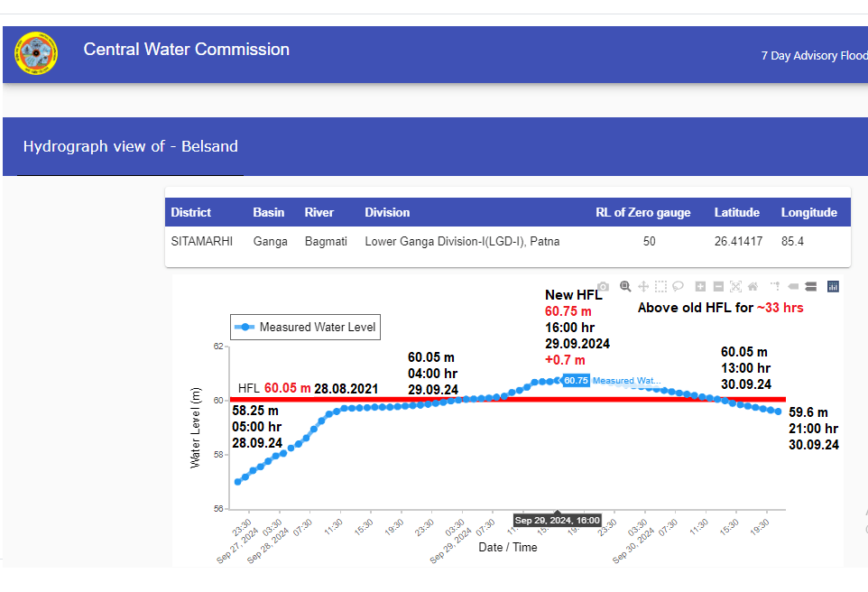Screen dimensions: 868x592
Task: Reset axes with the home icon
Action: pyautogui.click(x=753, y=286)
